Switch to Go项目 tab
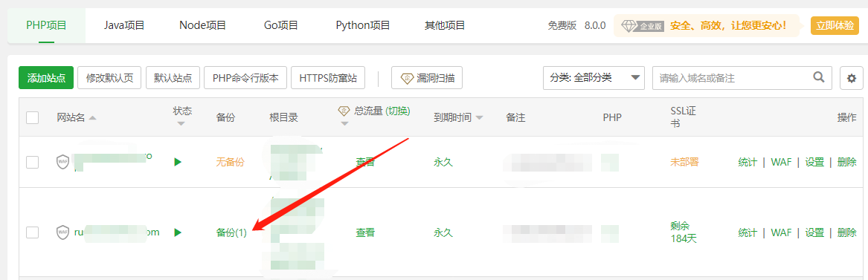This screenshot has width=868, height=280. pyautogui.click(x=281, y=25)
